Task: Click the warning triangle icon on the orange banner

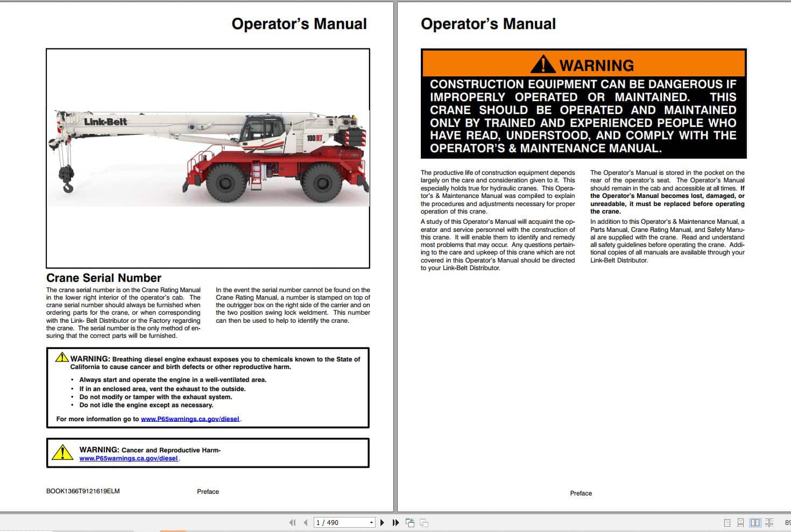Action: (543, 64)
